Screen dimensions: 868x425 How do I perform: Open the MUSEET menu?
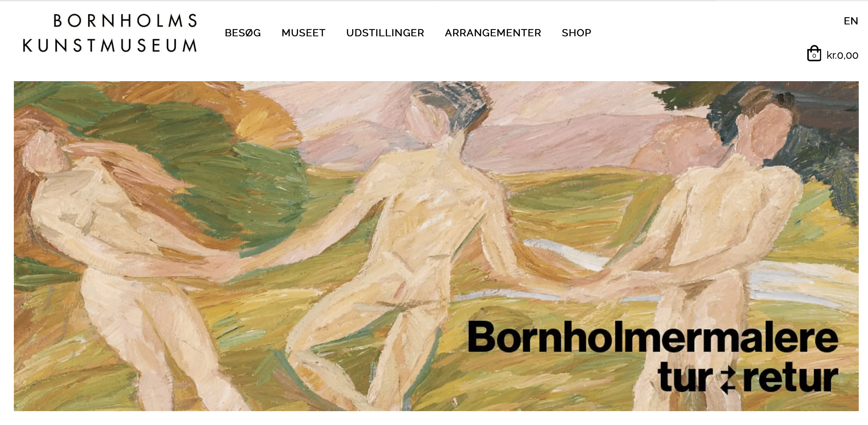(x=303, y=33)
